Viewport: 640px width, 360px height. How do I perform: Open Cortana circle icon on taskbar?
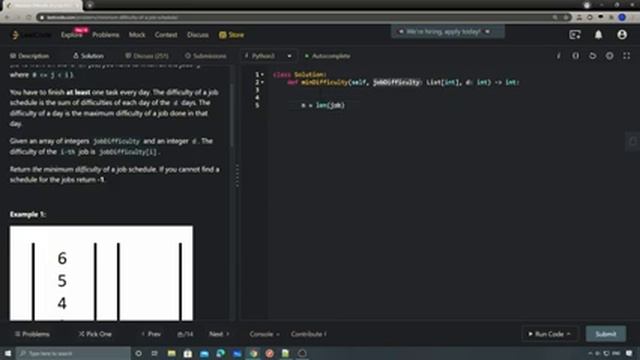pyautogui.click(x=139, y=353)
